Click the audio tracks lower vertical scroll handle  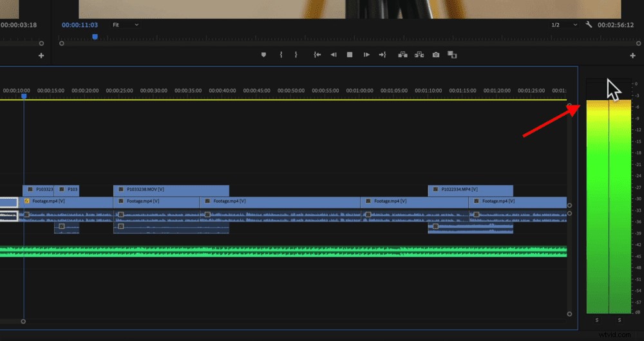[569, 314]
